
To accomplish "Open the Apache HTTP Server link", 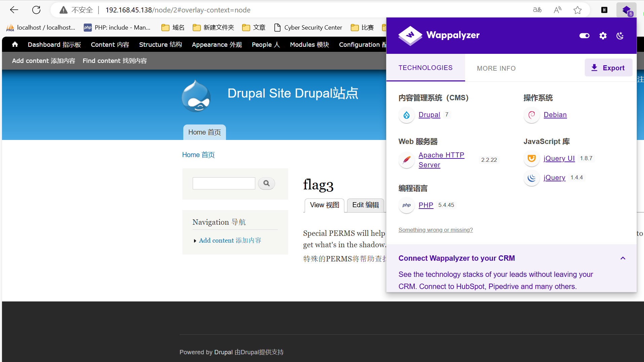I will coord(441,160).
